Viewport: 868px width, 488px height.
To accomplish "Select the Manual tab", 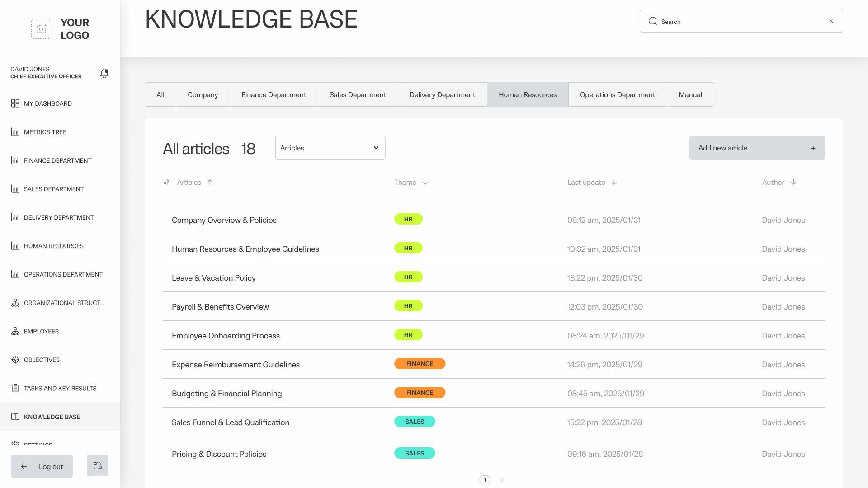I will coord(690,94).
